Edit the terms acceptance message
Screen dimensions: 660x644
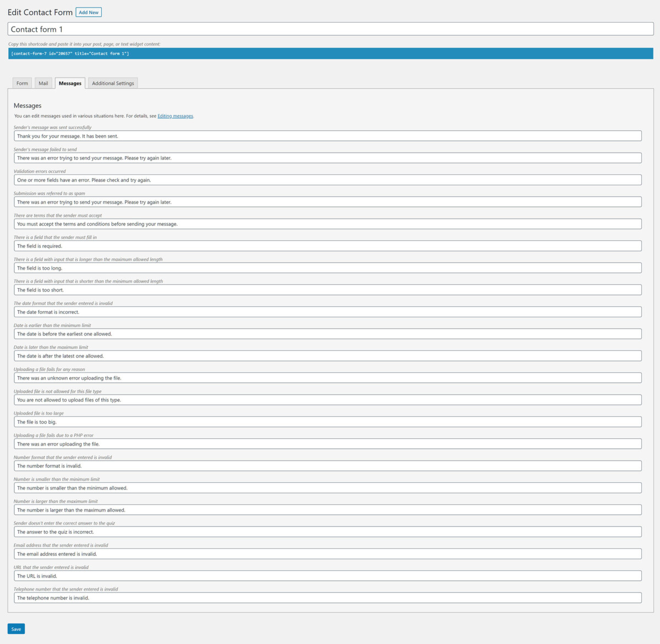pos(328,224)
